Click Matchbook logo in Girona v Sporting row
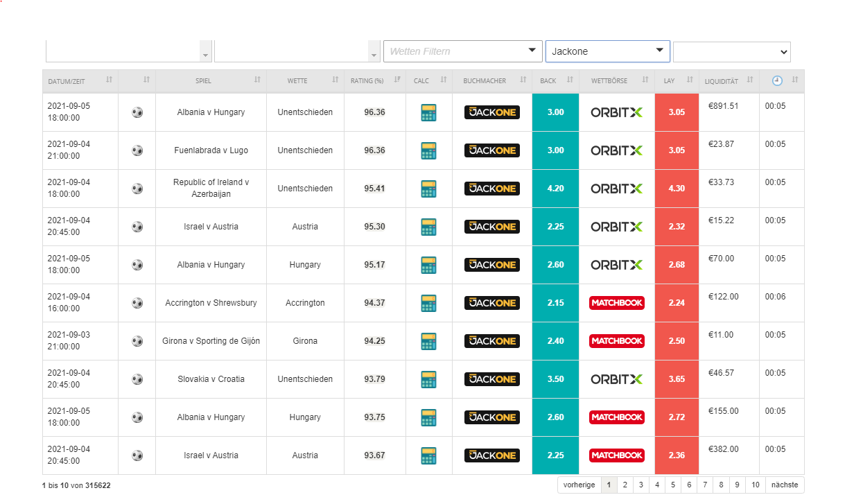This screenshot has height=504, width=863. (617, 341)
